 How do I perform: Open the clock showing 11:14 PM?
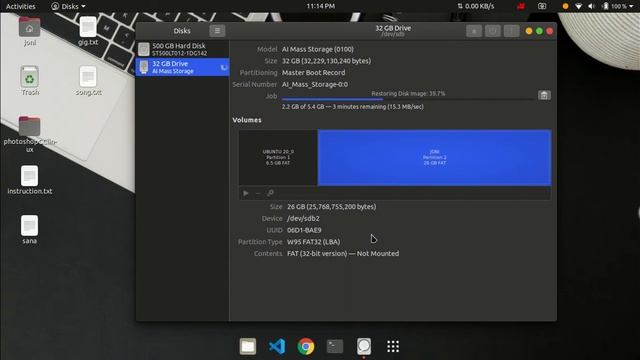pyautogui.click(x=320, y=6)
